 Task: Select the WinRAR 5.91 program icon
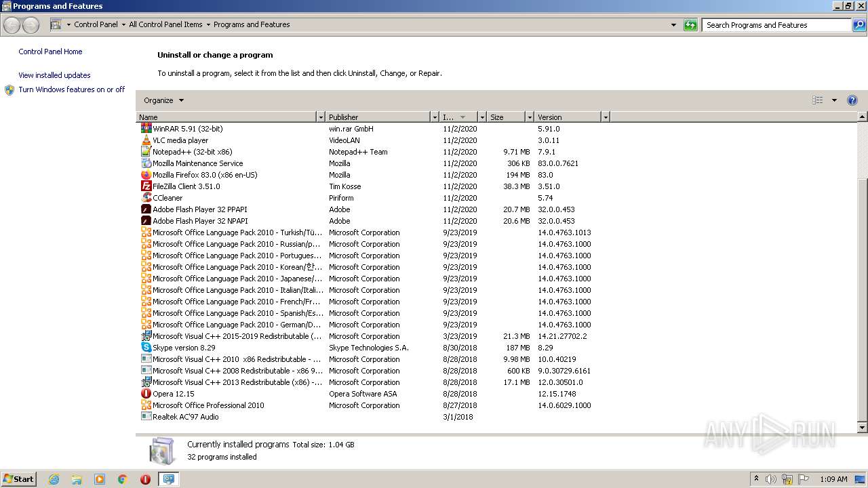146,128
